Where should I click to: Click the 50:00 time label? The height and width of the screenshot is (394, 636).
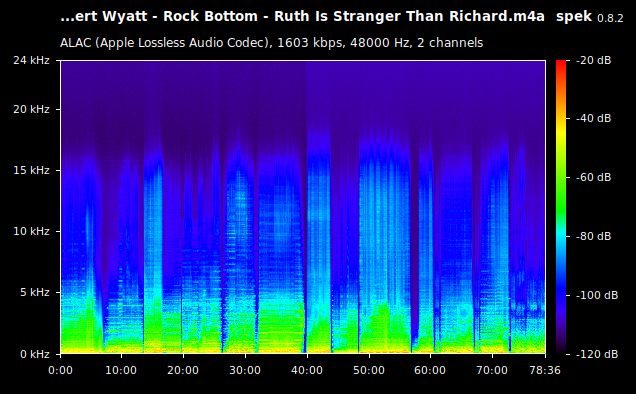(369, 370)
